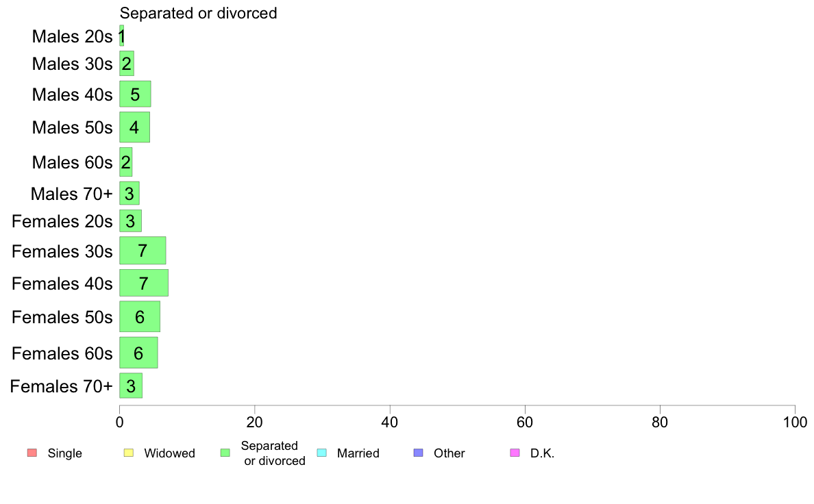Click the 40 axis tick label
The width and height of the screenshot is (814, 504).
point(390,422)
